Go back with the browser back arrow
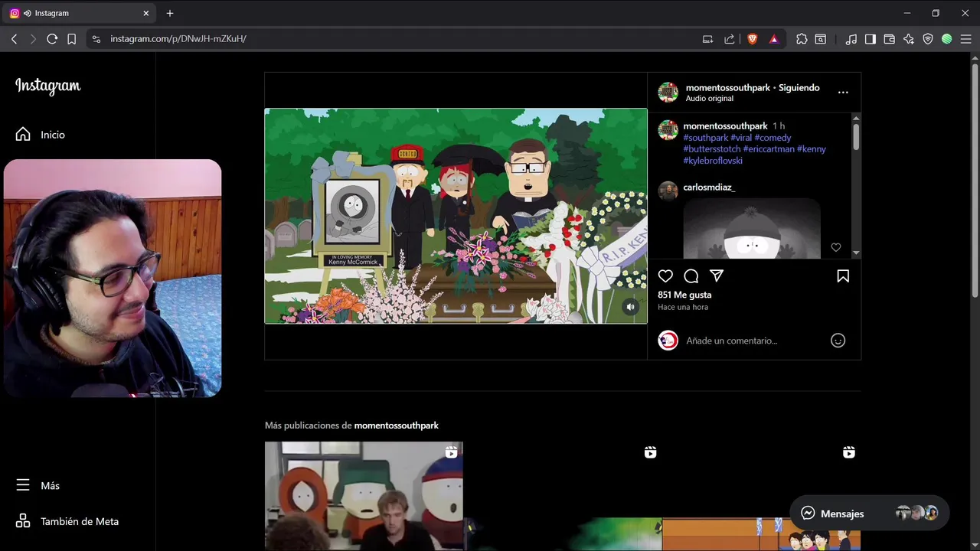The image size is (980, 551). tap(14, 39)
